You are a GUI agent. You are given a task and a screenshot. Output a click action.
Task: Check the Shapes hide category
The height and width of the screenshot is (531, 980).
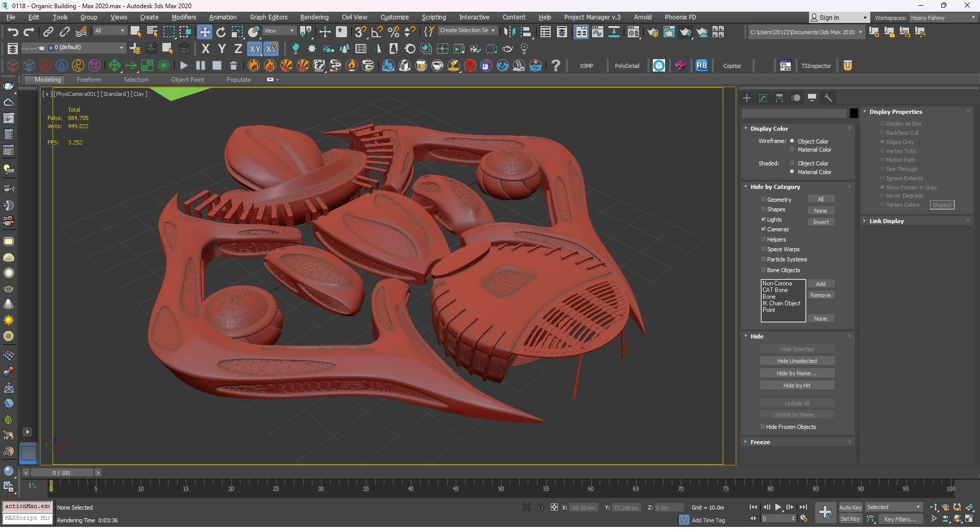[764, 209]
